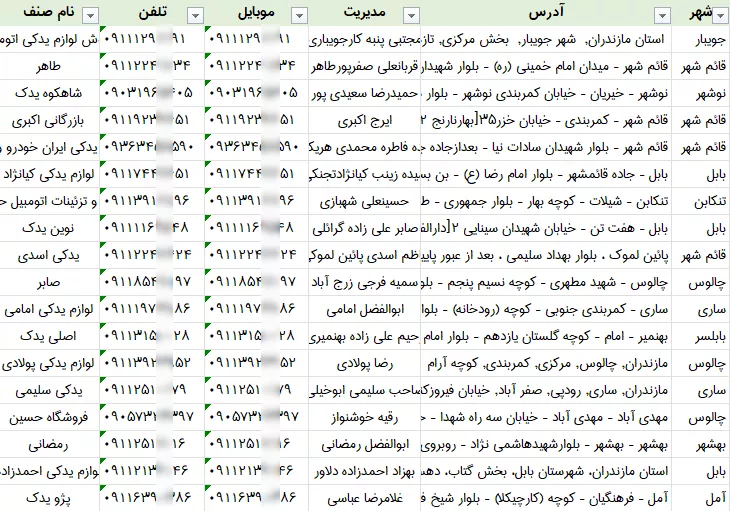Viewport: 730px width, 511px height.
Task: Select mobile cell in رمضانی row
Action: coord(257,444)
